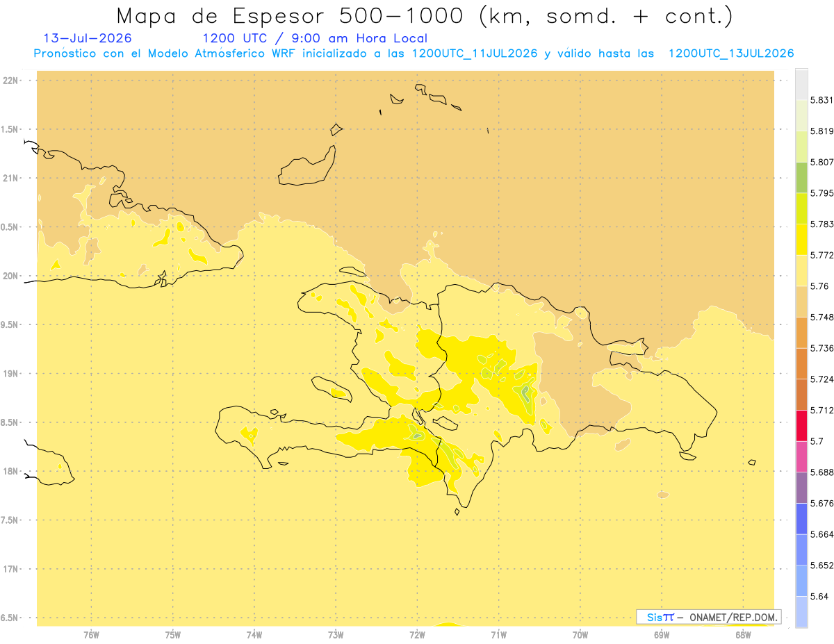Image resolution: width=834 pixels, height=644 pixels.
Task: Select the tan swatch between 5.748 and 5.76
Action: [801, 302]
